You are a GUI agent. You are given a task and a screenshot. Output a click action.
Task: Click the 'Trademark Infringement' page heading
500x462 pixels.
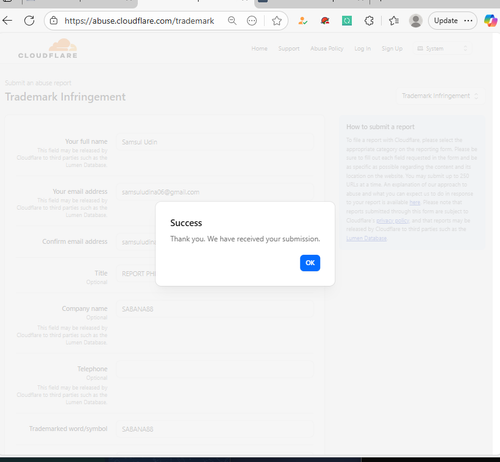coord(65,97)
